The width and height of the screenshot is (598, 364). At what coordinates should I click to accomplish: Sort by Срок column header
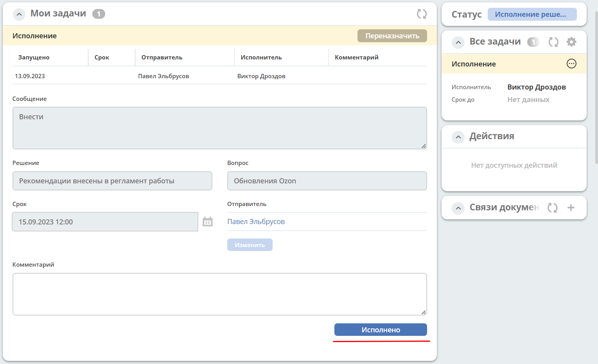(102, 57)
